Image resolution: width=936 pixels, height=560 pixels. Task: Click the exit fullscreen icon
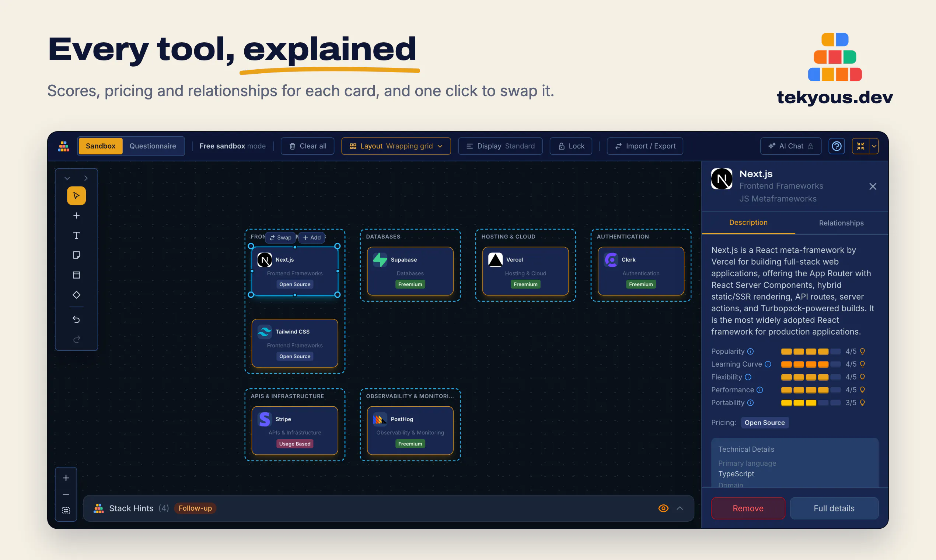(860, 146)
